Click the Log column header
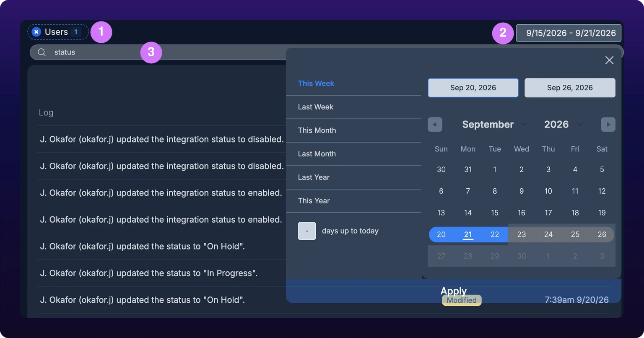The width and height of the screenshot is (644, 338). pyautogui.click(x=46, y=112)
